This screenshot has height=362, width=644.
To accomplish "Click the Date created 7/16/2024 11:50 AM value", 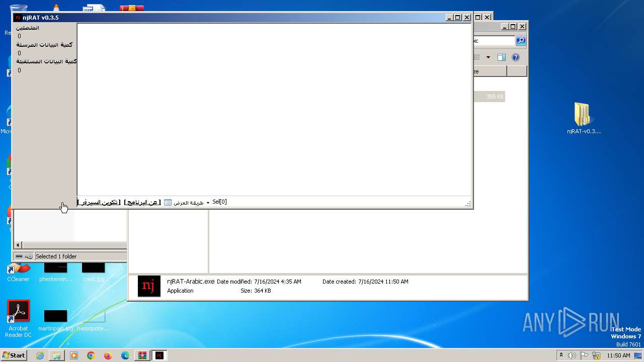I will click(383, 282).
